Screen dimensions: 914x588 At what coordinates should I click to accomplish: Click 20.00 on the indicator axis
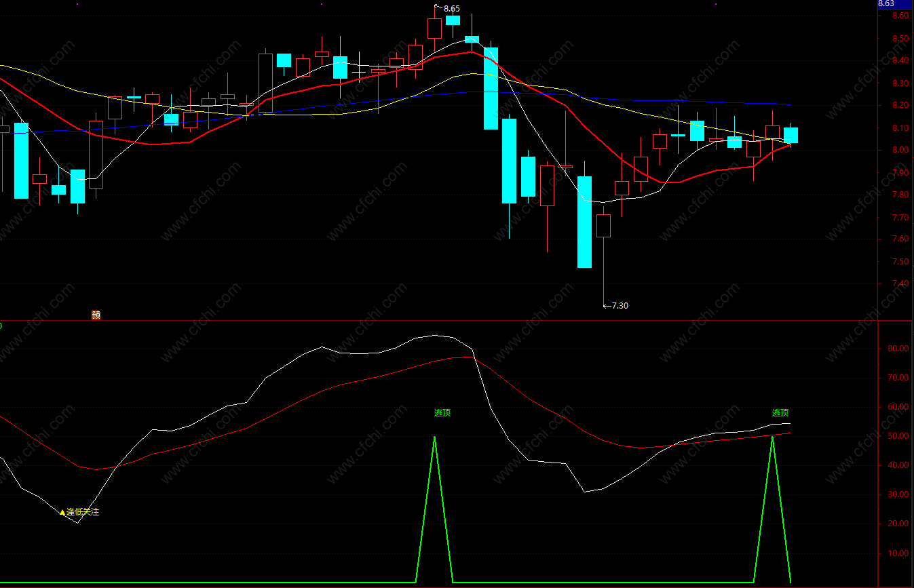click(898, 524)
